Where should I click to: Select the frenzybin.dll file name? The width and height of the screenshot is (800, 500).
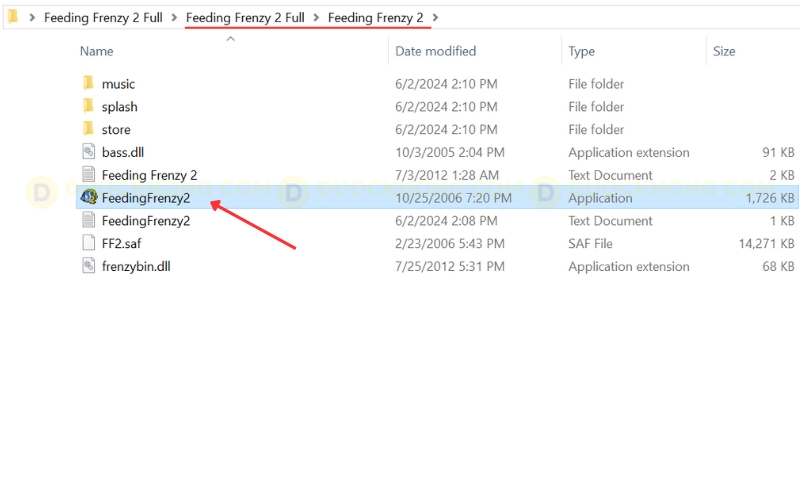136,266
